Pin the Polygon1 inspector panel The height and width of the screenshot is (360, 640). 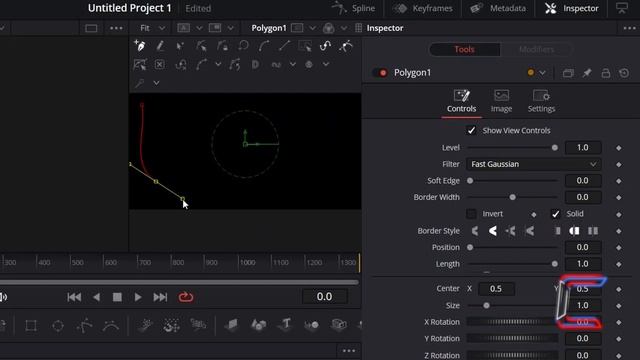(587, 73)
